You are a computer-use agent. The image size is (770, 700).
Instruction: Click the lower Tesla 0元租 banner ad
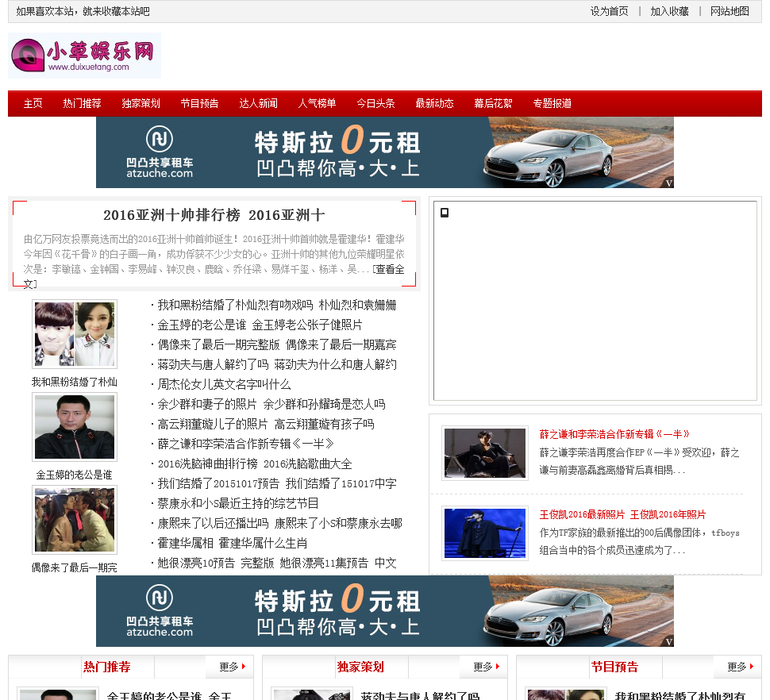tap(384, 610)
